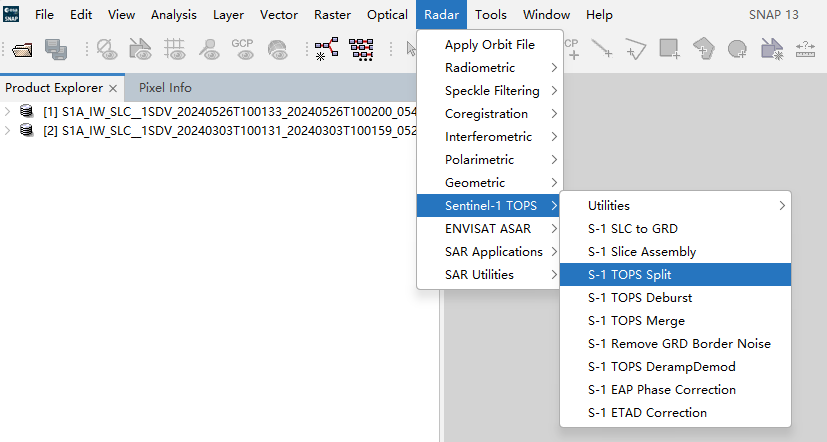The height and width of the screenshot is (442, 827).
Task: Expand the Polarimetric submenu
Action: 490,160
